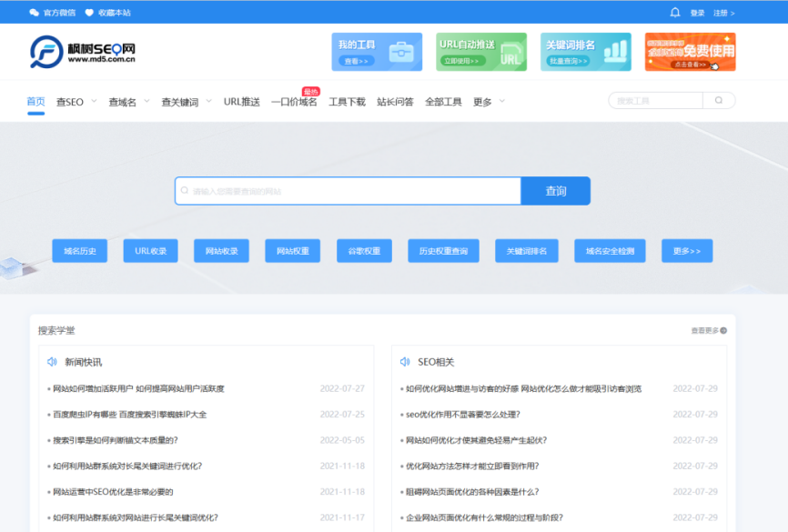Viewport: 788px width, 532px height.
Task: Expand the 查关键词 dropdown arrow
Action: (209, 101)
